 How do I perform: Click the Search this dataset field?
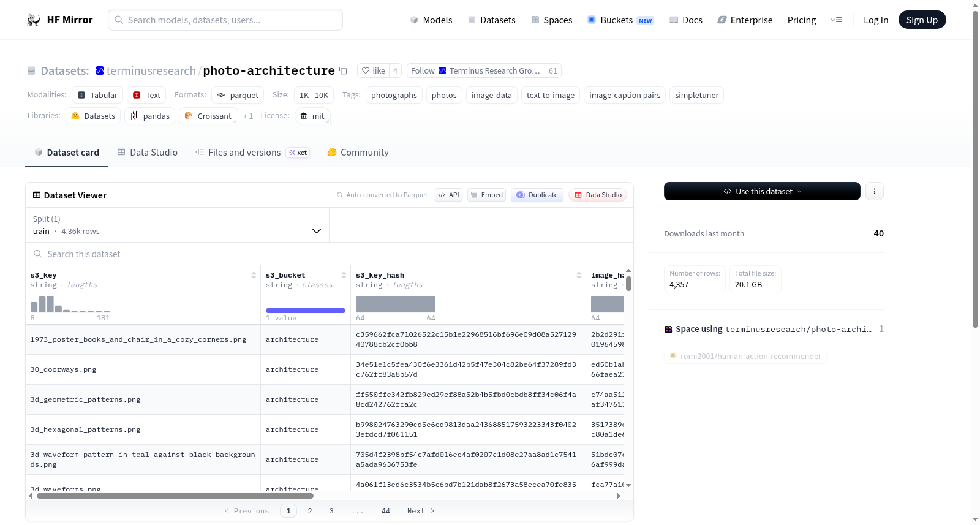(330, 254)
